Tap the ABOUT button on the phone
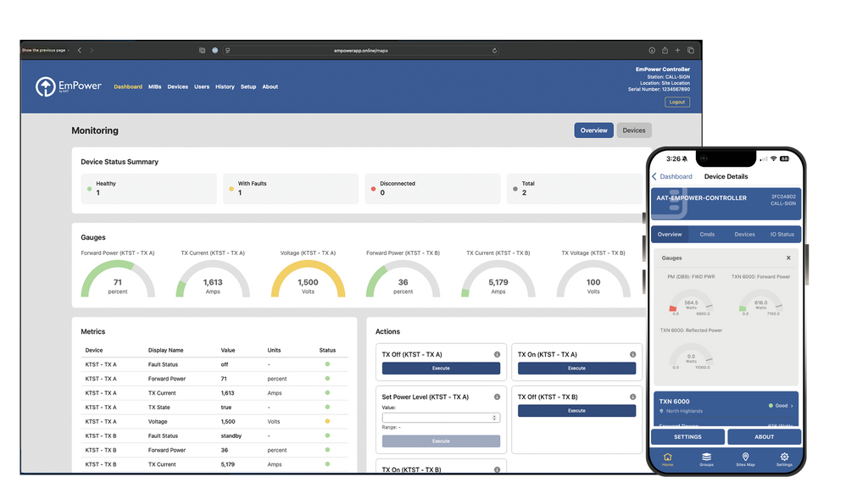This screenshot has width=868, height=488. click(x=765, y=437)
